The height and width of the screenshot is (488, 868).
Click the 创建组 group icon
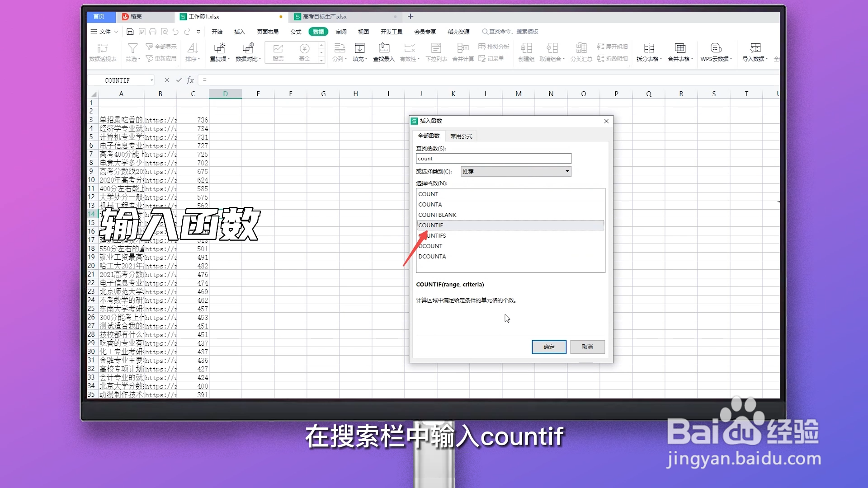click(x=526, y=52)
